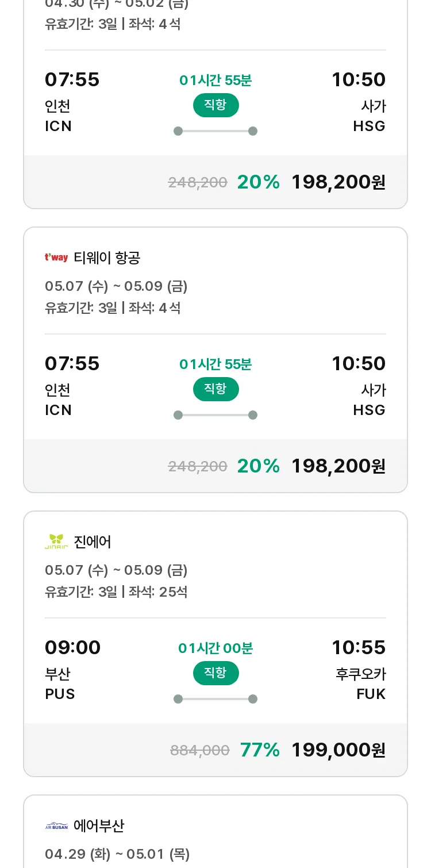Tap the green 77% discount label
The image size is (431, 868).
[x=260, y=750]
